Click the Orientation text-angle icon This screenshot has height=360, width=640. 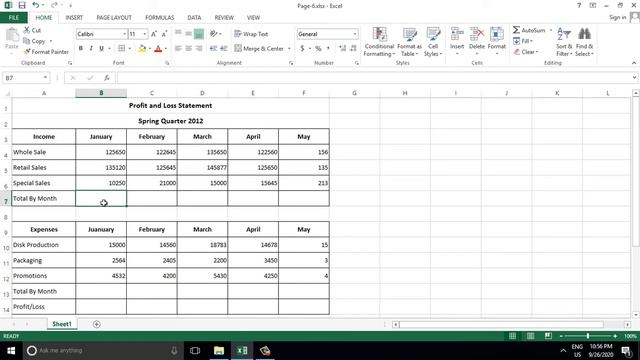pyautogui.click(x=213, y=33)
